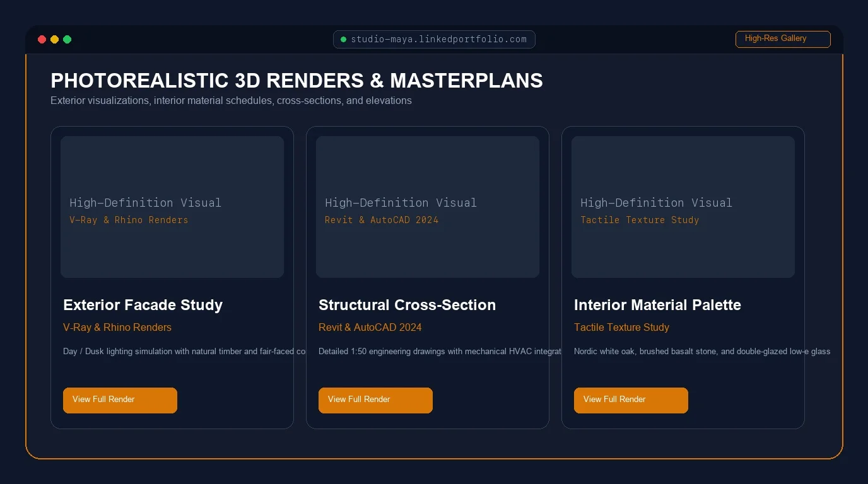Click the green maximize window dot
The image size is (868, 484).
(67, 40)
